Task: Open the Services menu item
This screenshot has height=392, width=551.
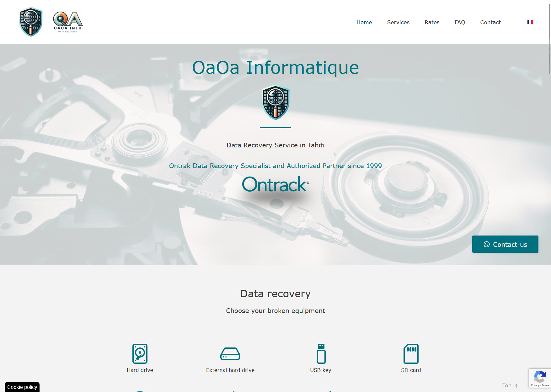Action: [398, 22]
